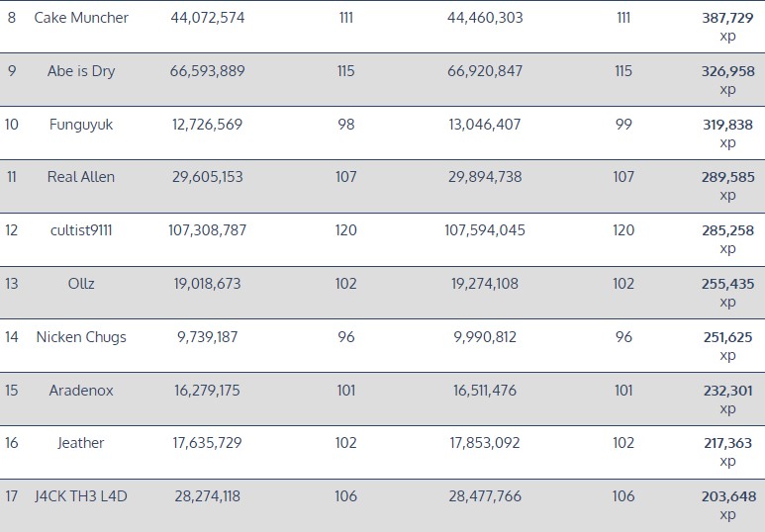Select the Funguyuk player name
The height and width of the screenshot is (532, 765).
[81, 125]
